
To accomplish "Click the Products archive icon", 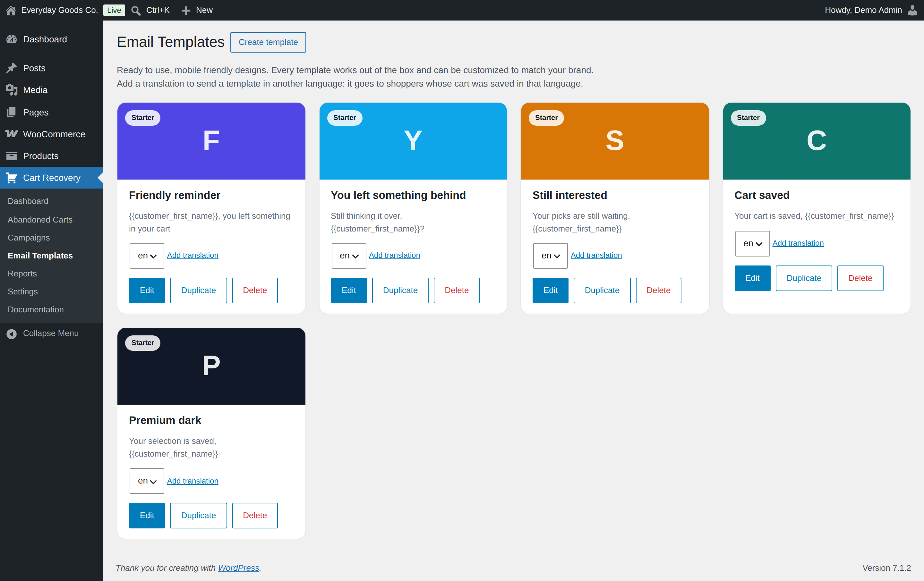I will coord(12,156).
